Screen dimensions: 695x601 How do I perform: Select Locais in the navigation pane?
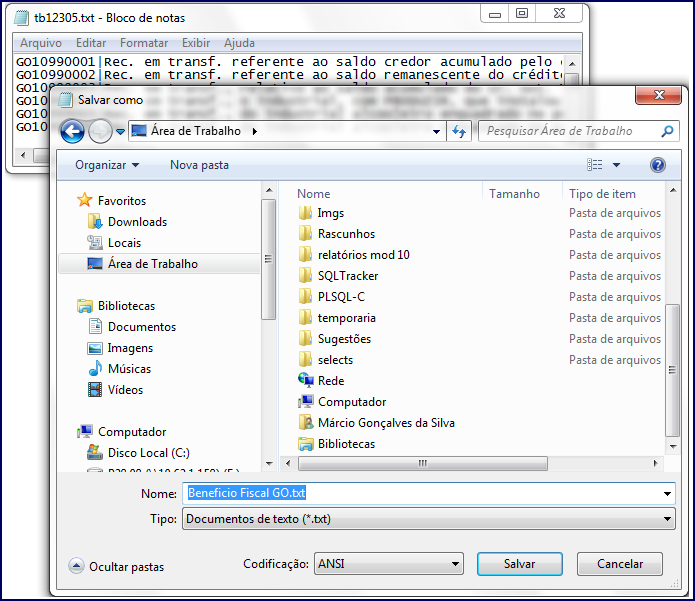click(x=125, y=243)
